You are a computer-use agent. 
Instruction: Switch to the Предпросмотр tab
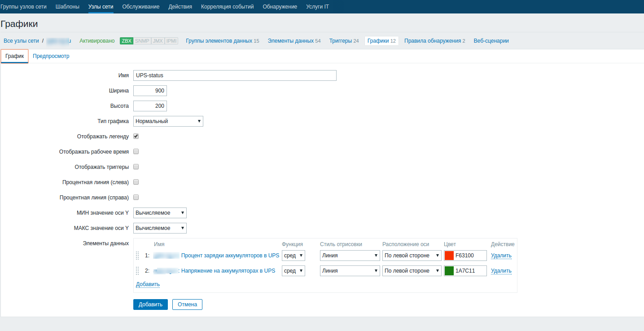click(51, 56)
